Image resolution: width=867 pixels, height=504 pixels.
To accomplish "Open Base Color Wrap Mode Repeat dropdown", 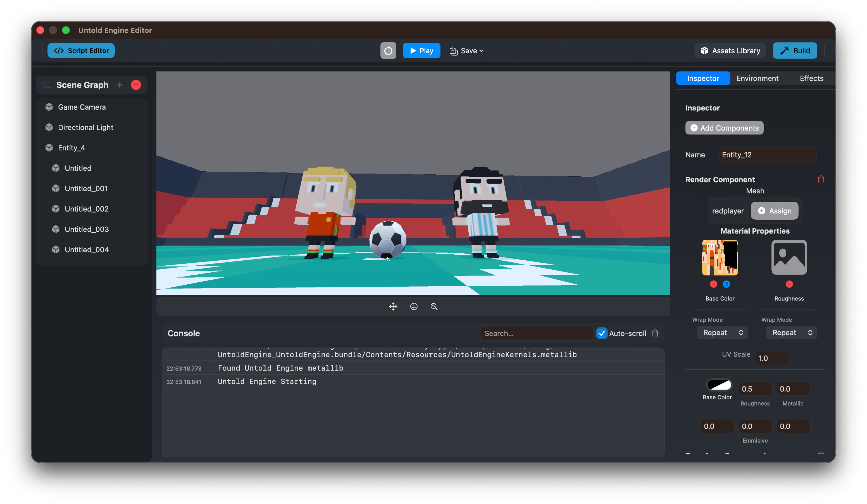I will (x=722, y=332).
